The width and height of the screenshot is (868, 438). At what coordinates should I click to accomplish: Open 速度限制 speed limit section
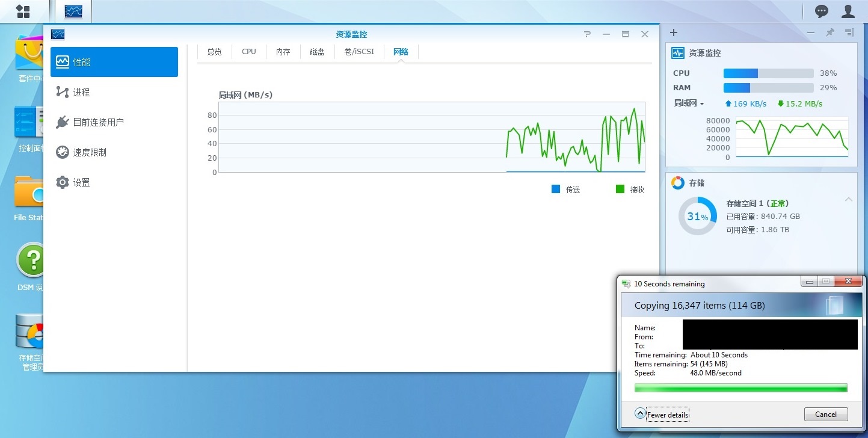point(90,152)
